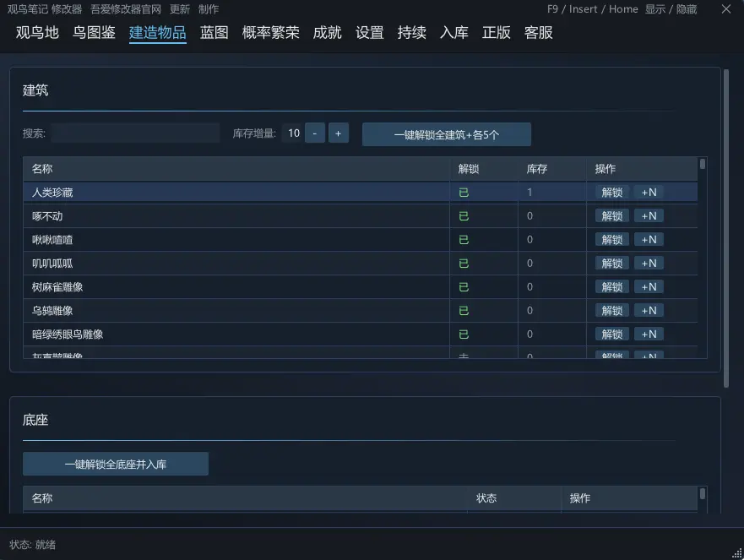Select the 乌鸫雕像 table row
This screenshot has width=744, height=560.
point(360,310)
